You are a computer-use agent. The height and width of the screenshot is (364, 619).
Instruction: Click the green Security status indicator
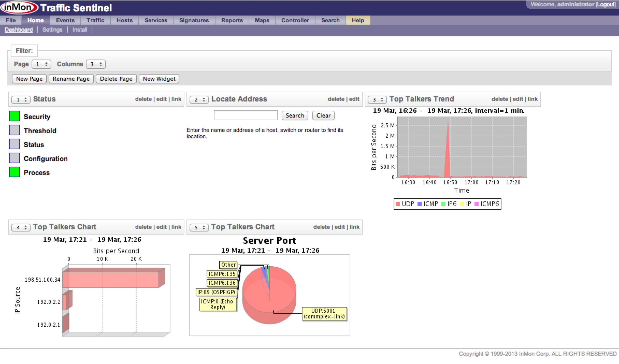[x=15, y=116]
